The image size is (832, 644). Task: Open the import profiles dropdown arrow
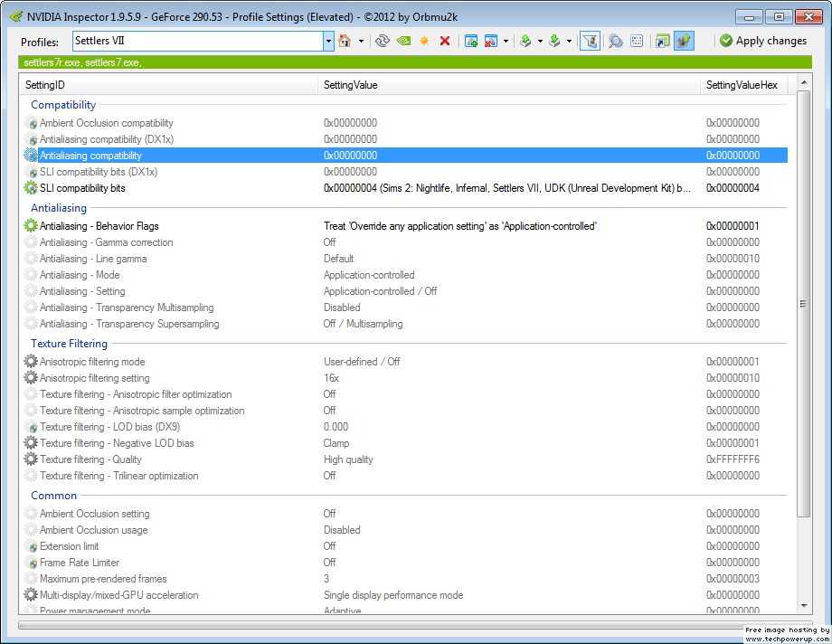point(570,41)
